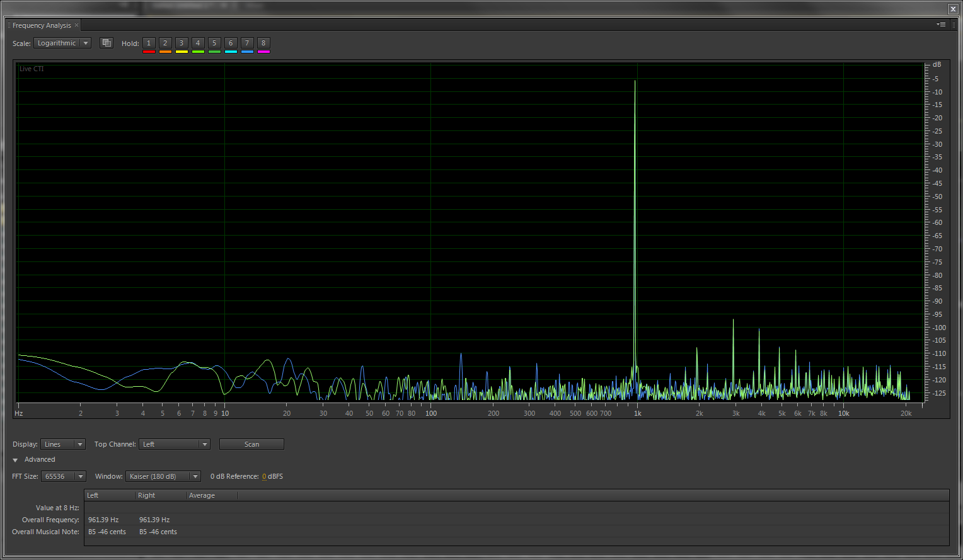Click the Hz label on the axis
This screenshot has height=560, width=963.
point(19,413)
